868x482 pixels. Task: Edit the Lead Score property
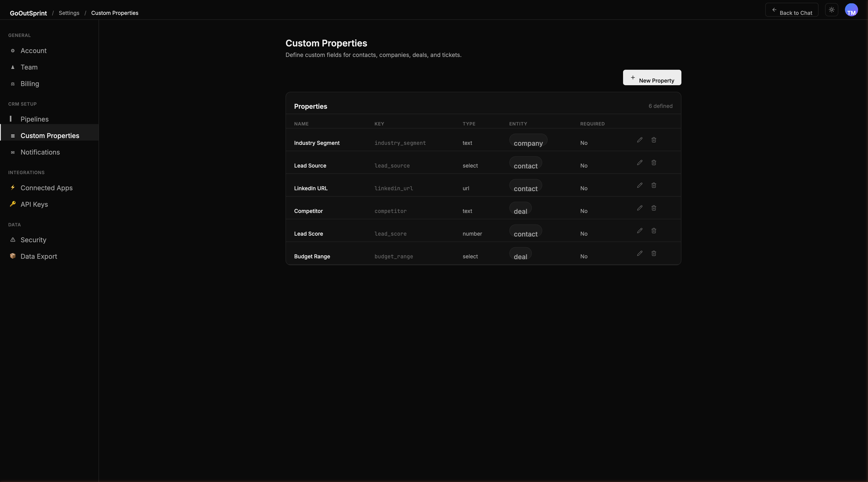(640, 231)
